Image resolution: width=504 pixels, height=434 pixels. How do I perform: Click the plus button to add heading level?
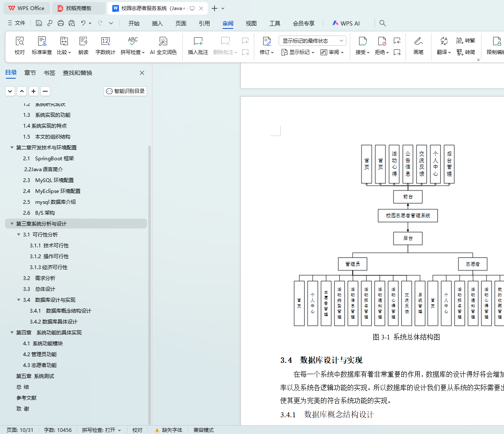(x=34, y=91)
